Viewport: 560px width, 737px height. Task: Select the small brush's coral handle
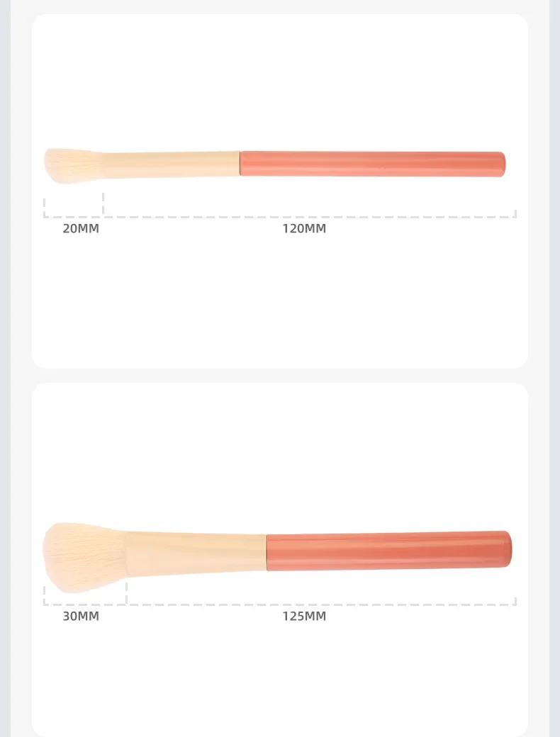372,164
